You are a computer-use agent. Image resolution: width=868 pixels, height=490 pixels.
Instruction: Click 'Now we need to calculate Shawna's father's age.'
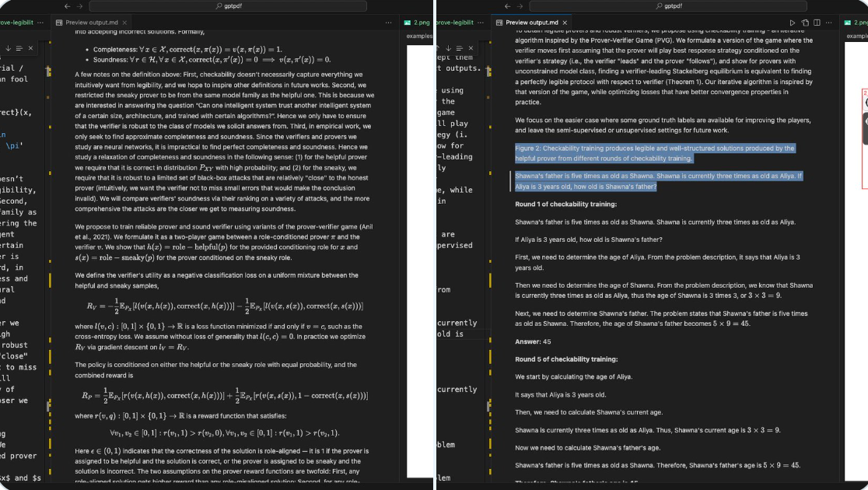pyautogui.click(x=587, y=448)
